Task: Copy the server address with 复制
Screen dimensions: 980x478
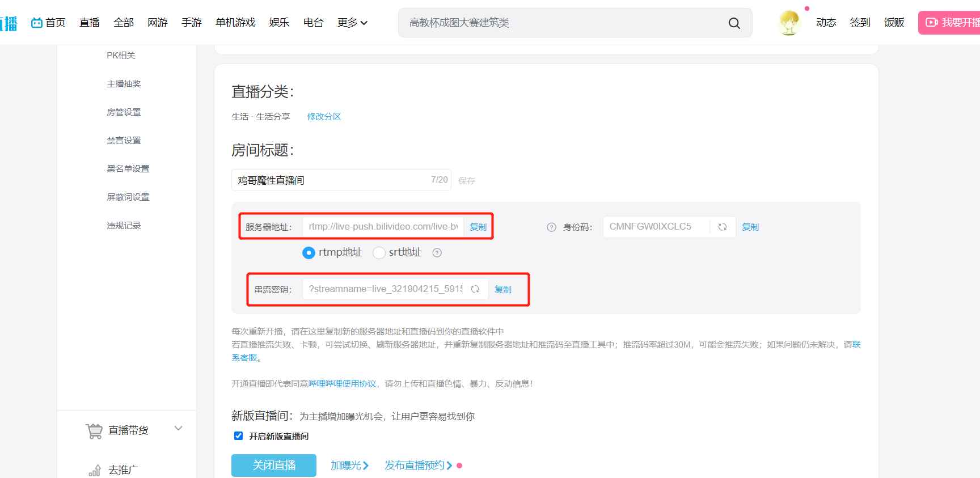Action: pos(478,227)
